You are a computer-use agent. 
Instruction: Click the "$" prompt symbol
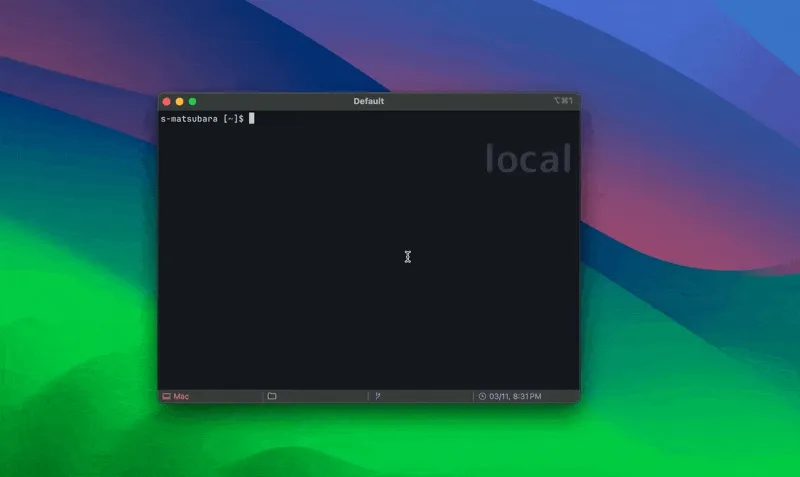point(241,119)
